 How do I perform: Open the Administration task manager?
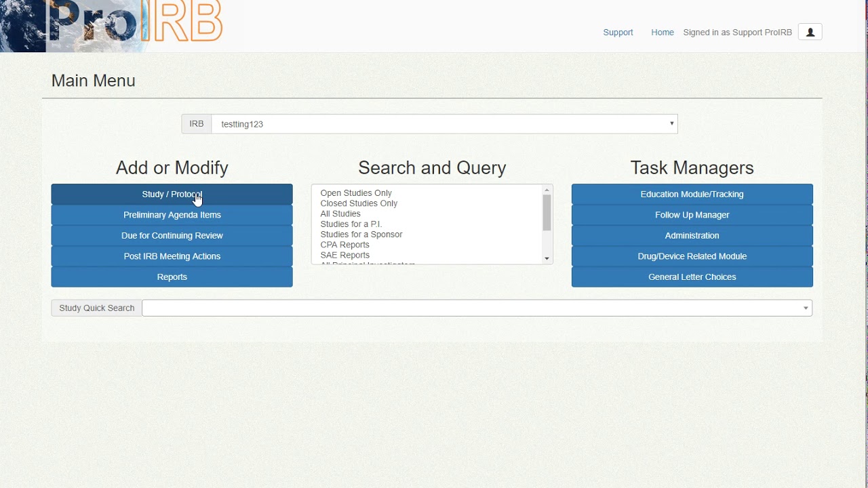[x=692, y=236]
